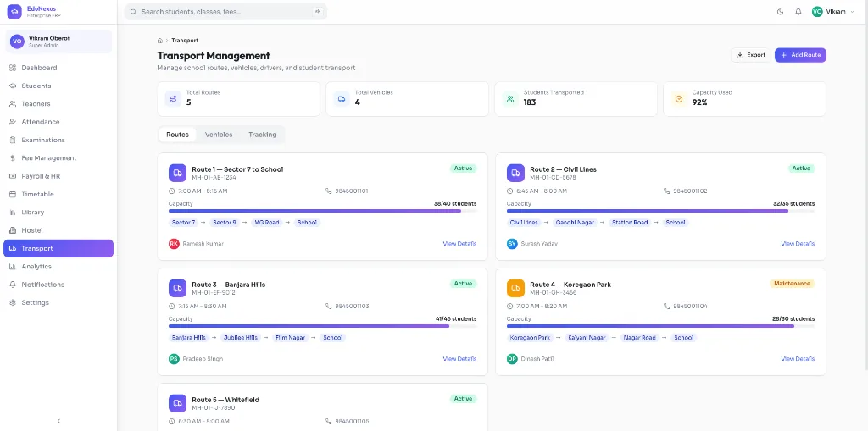View Details for Route 3
The width and height of the screenshot is (868, 431).
coord(459,358)
